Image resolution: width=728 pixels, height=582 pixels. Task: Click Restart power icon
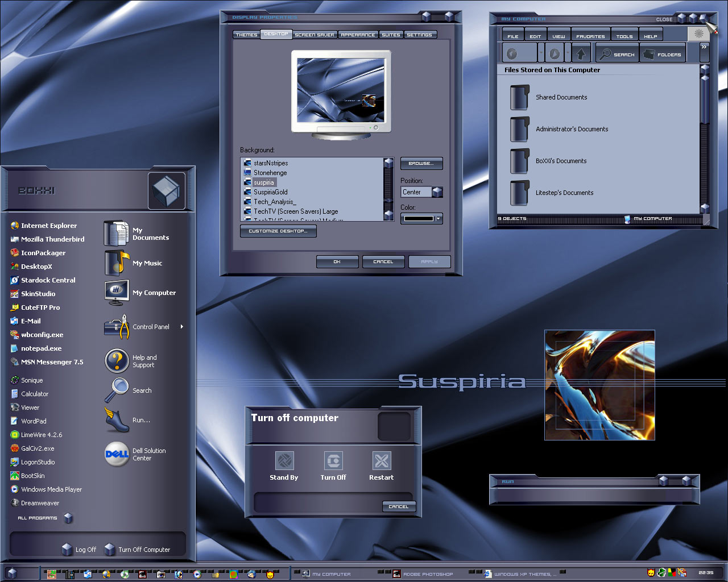382,460
